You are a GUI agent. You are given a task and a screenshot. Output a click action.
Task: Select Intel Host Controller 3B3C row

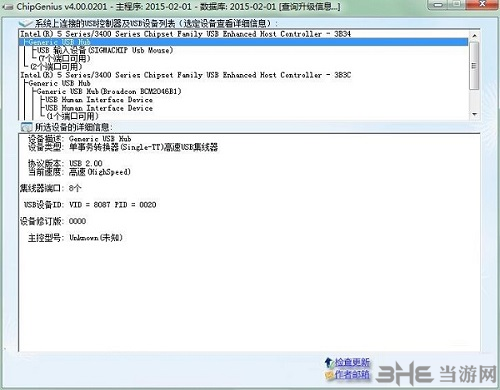[185, 75]
